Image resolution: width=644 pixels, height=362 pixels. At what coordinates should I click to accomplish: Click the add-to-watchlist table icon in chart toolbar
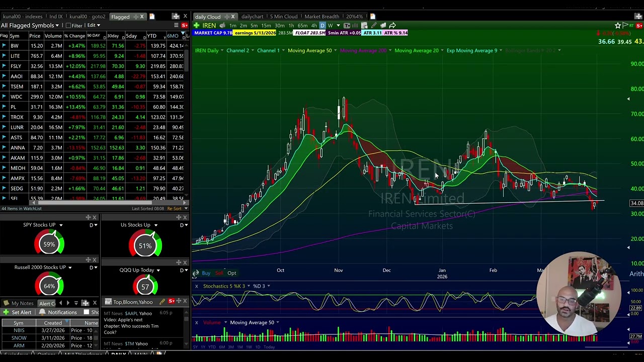coord(365,25)
